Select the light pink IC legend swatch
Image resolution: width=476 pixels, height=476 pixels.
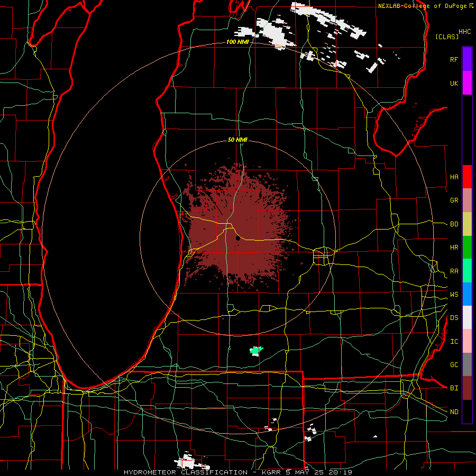click(x=467, y=341)
